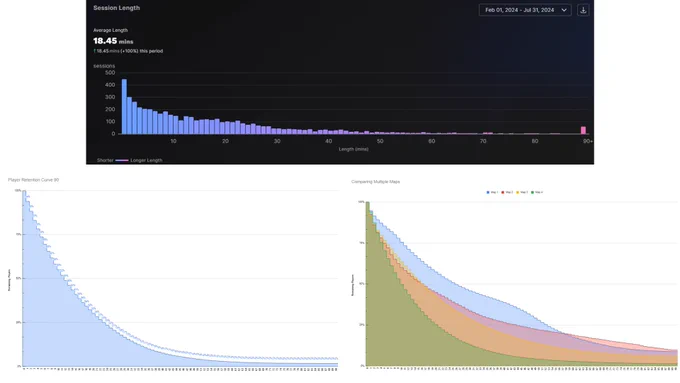Select the pink 90+ minutes bar

(583, 130)
